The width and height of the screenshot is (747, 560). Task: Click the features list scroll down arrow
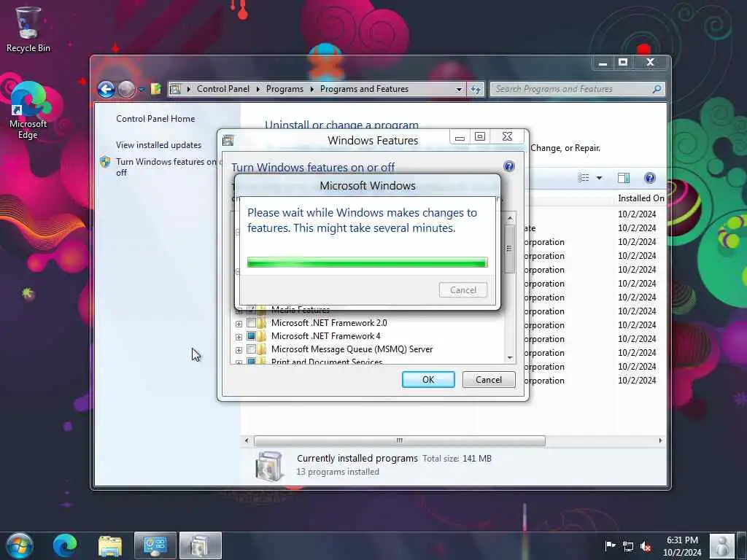pos(510,357)
